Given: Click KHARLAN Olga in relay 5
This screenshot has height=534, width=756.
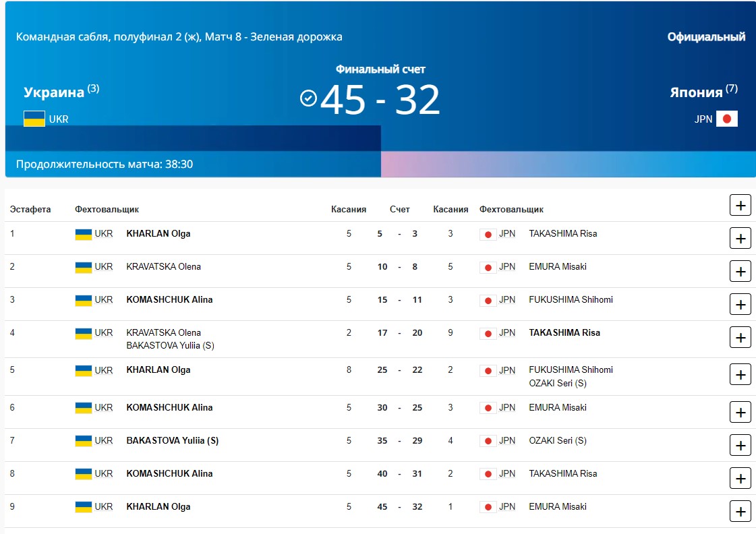Looking at the screenshot, I should pos(158,369).
